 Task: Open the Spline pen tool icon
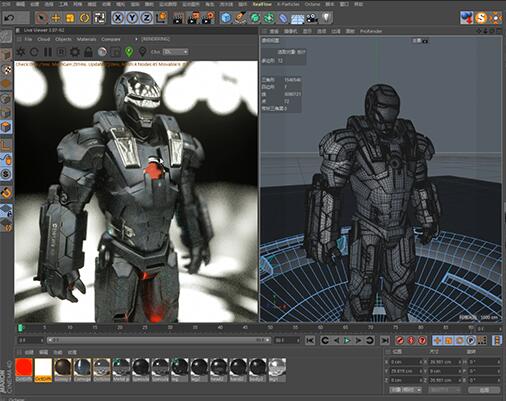[x=240, y=18]
